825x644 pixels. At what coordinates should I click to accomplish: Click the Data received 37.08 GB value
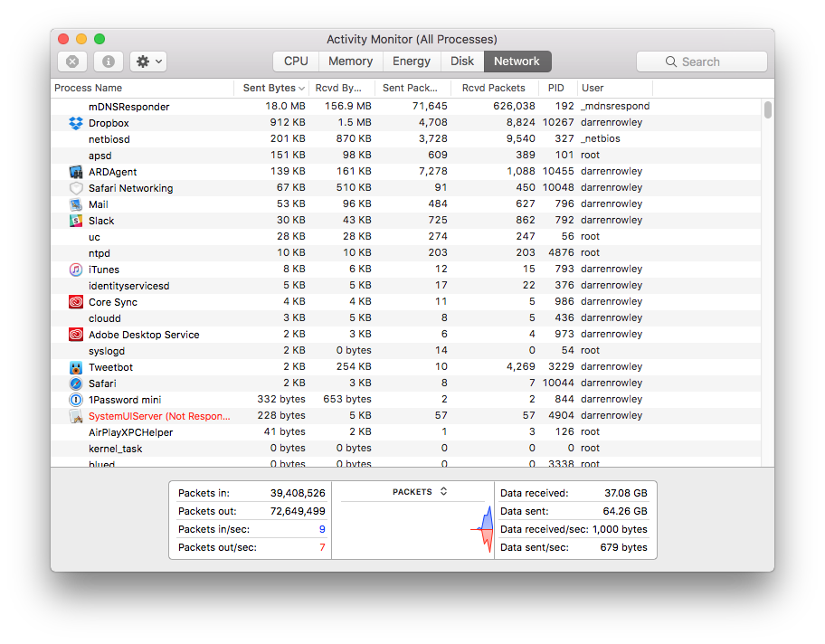click(626, 493)
